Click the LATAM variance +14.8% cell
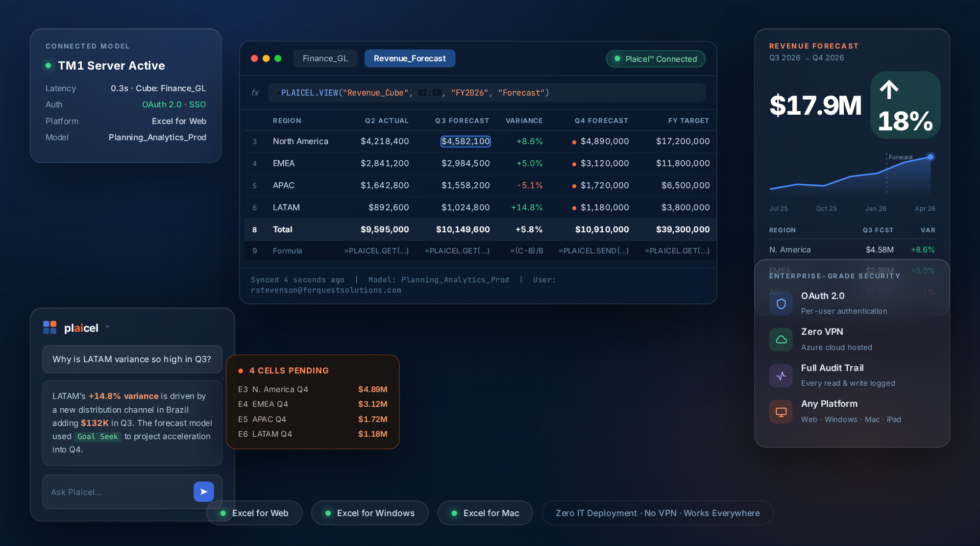Image resolution: width=980 pixels, height=546 pixels. 527,207
